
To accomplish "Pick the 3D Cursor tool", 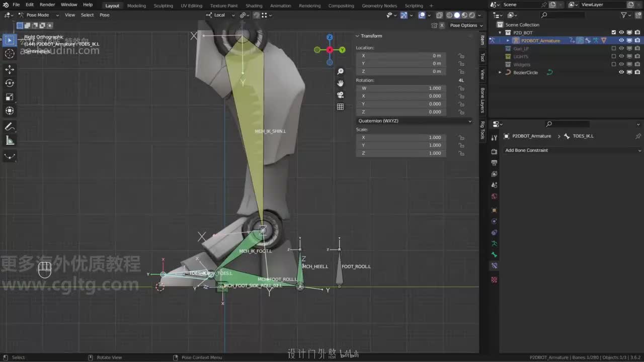I will (10, 54).
